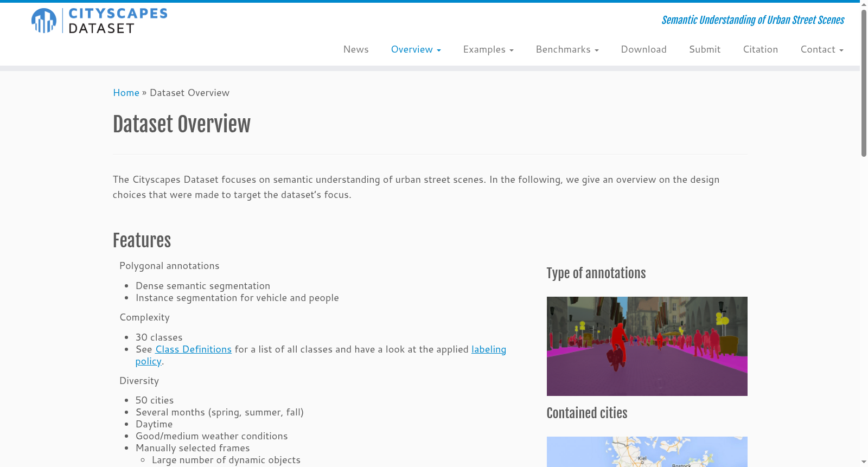868x467 pixels.
Task: Click the 'Semantic Understanding of Urban Street Scenes' tagline
Action: 753,20
